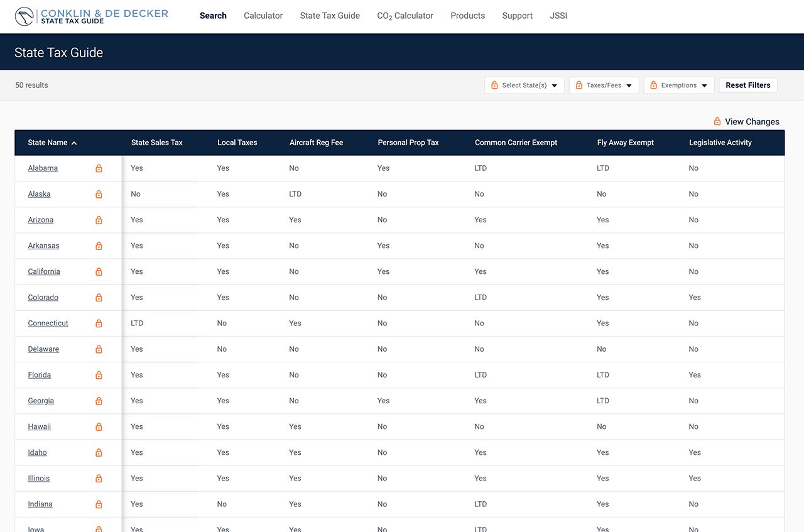Screen dimensions: 804x532
Task: Click the lock icon beside Florida
Action: 99,374
